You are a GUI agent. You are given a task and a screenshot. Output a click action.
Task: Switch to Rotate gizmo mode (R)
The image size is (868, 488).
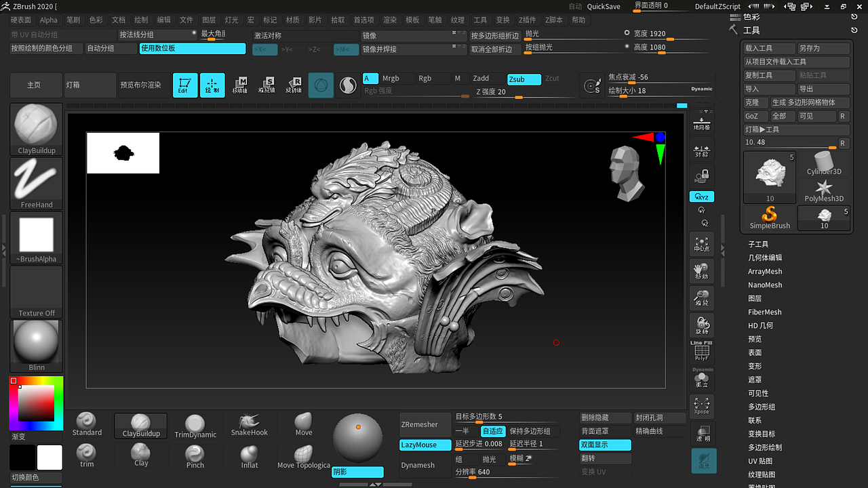[x=294, y=85]
